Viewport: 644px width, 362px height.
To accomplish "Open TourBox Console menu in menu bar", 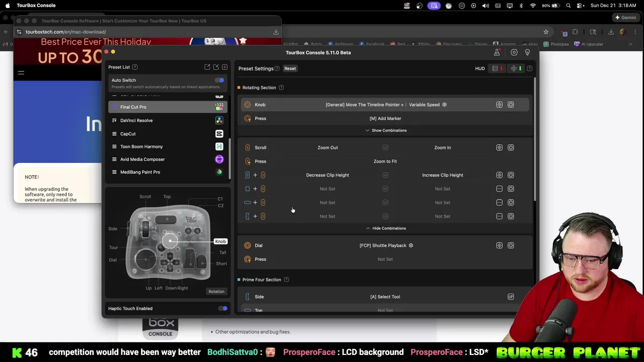I will click(36, 6).
